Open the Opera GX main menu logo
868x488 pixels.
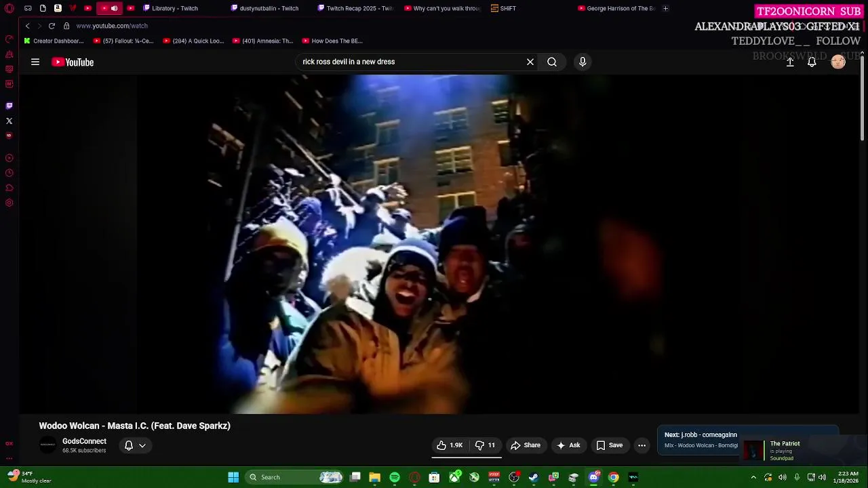pyautogui.click(x=9, y=8)
